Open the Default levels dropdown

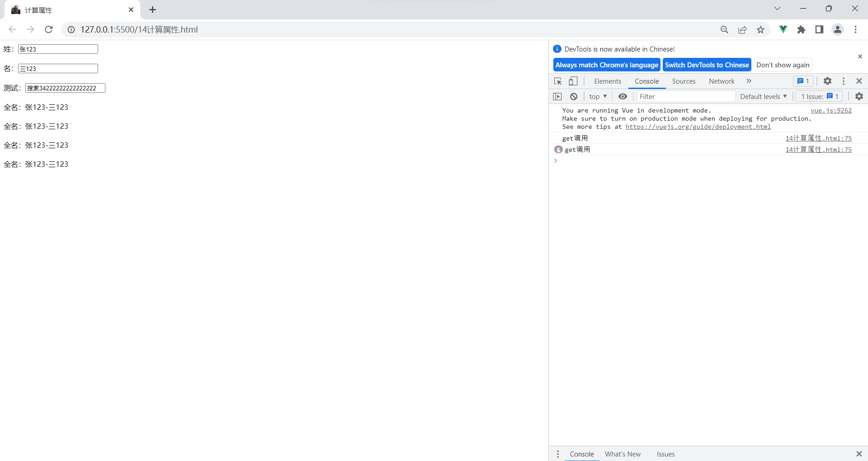coord(763,96)
